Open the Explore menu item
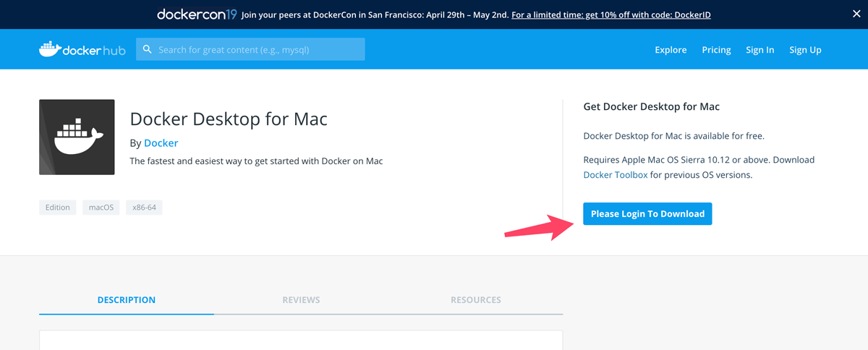 (x=671, y=50)
